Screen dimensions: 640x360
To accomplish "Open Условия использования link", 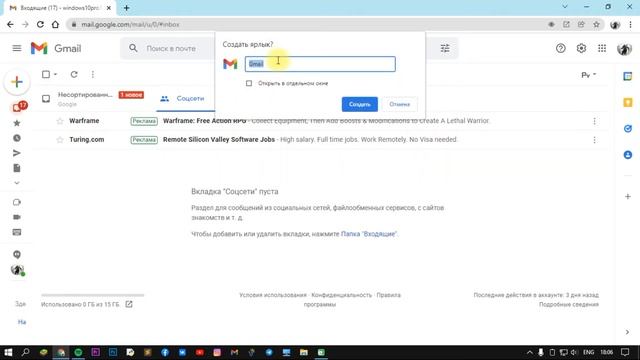I will (x=273, y=295).
